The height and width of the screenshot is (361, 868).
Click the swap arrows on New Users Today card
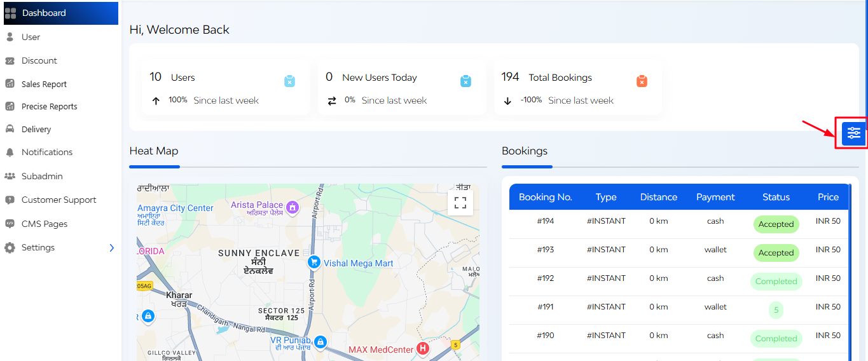pyautogui.click(x=332, y=100)
